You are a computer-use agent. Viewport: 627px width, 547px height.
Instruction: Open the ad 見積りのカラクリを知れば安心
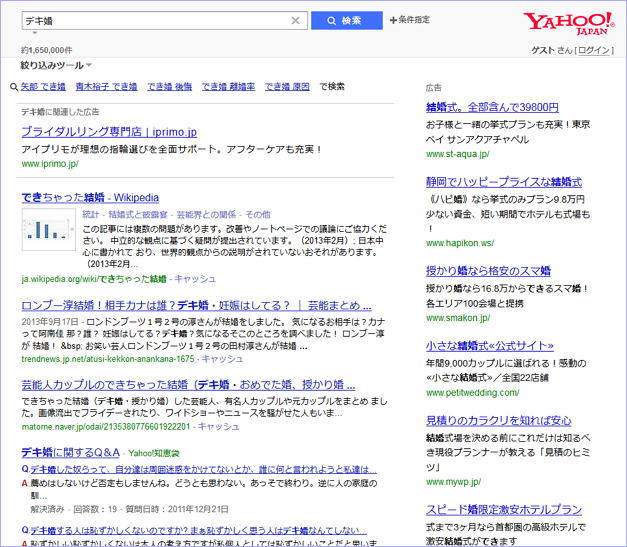(499, 421)
